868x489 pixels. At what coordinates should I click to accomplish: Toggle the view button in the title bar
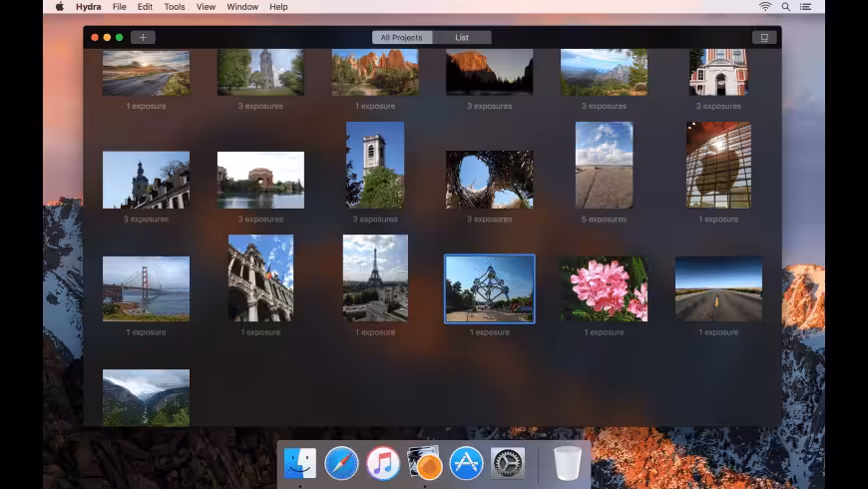(764, 37)
